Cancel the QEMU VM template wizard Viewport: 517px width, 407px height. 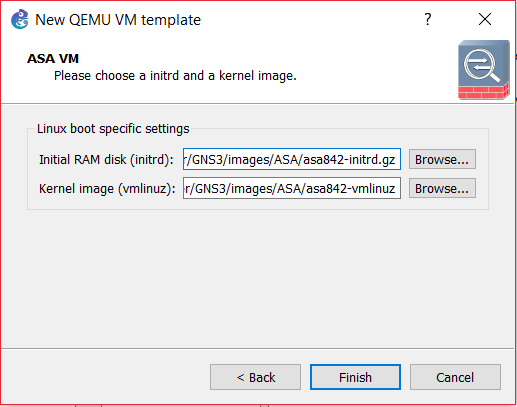pyautogui.click(x=455, y=377)
